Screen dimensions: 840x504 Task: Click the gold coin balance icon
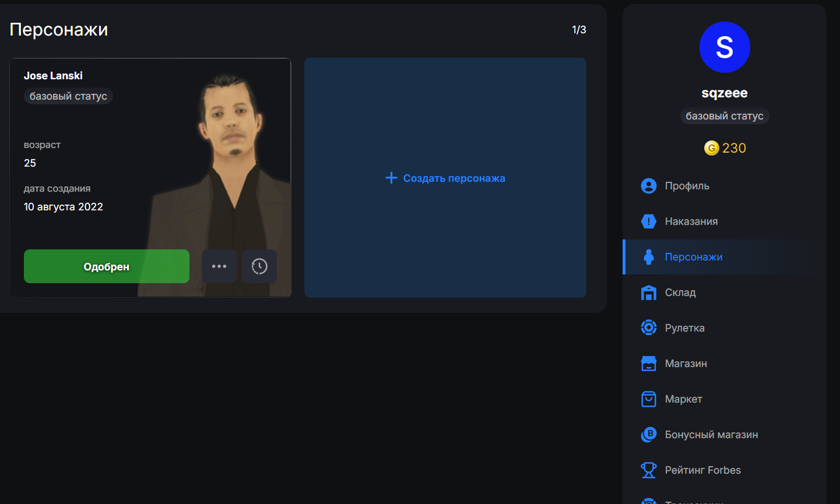point(711,148)
